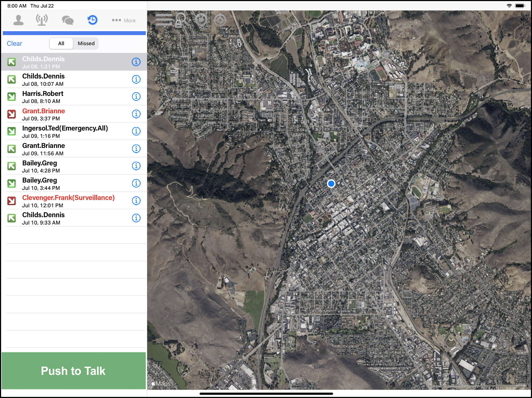Center map with crosshair target icon
532x398 pixels.
tap(220, 20)
